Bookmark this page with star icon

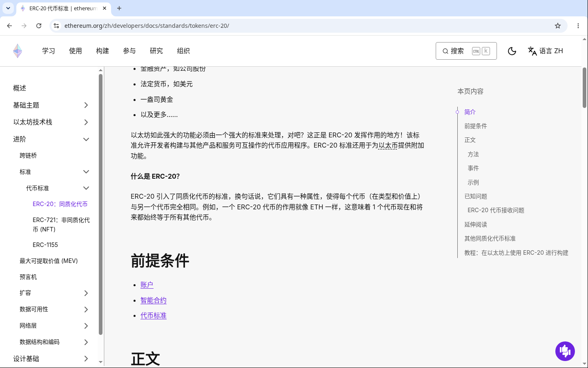tap(558, 26)
